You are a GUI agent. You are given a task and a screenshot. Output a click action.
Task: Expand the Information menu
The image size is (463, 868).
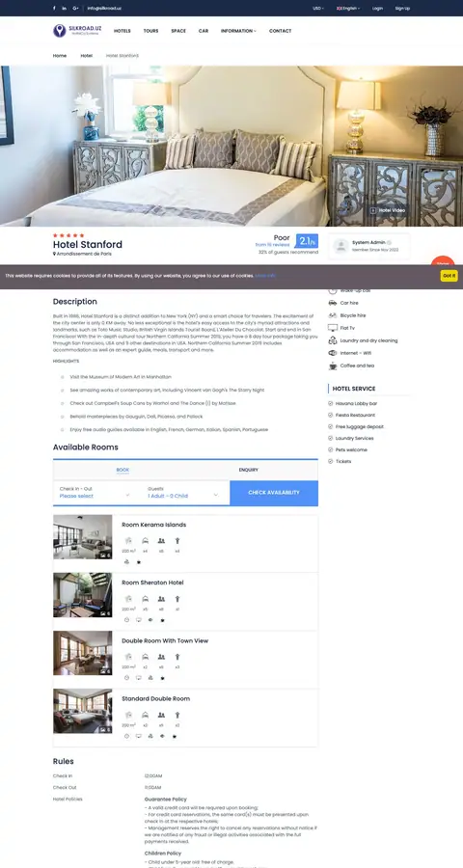pyautogui.click(x=238, y=31)
